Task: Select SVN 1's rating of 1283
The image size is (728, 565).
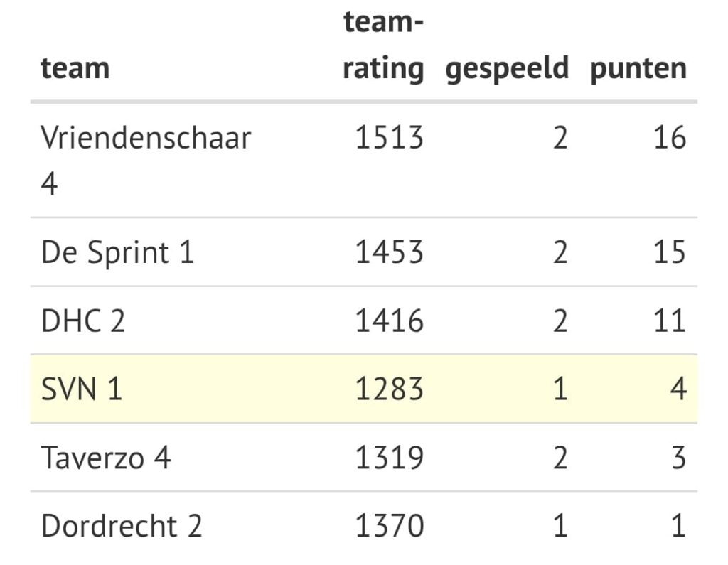Action: pyautogui.click(x=389, y=389)
